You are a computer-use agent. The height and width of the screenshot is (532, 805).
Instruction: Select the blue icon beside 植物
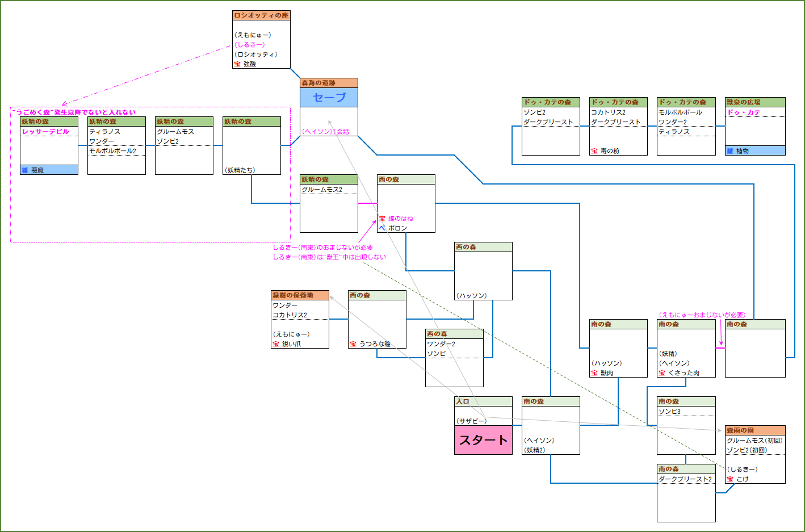point(730,151)
